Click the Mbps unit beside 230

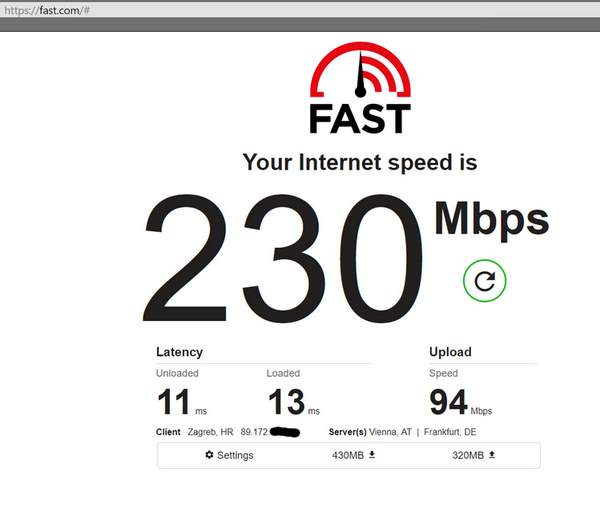tap(492, 221)
